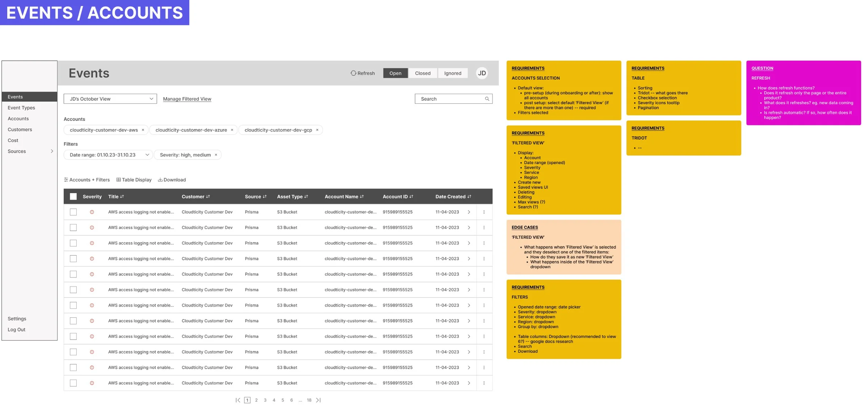Click the Manage Filtered View link
This screenshot has width=868, height=407.
point(187,99)
